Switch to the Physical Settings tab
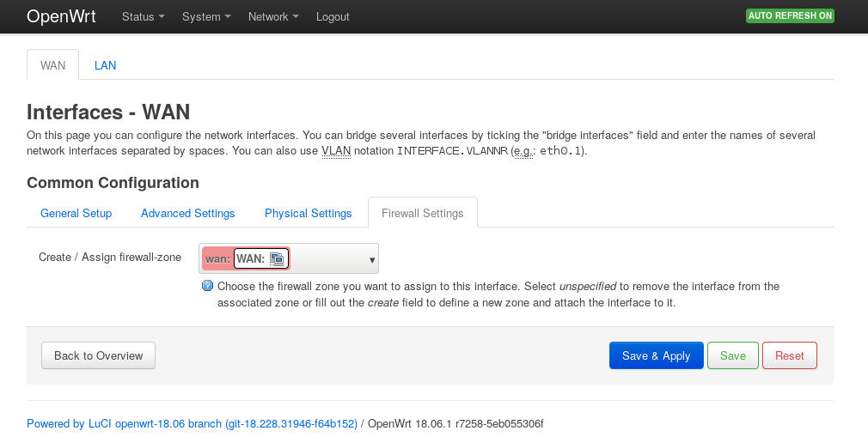The image size is (868, 443). (x=308, y=213)
